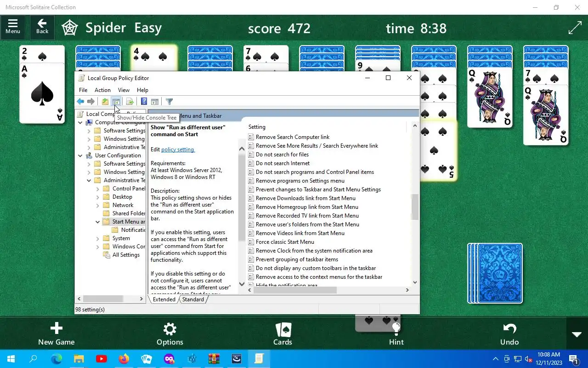Show hidden system tray icons chevron
The height and width of the screenshot is (368, 588).
[495, 359]
